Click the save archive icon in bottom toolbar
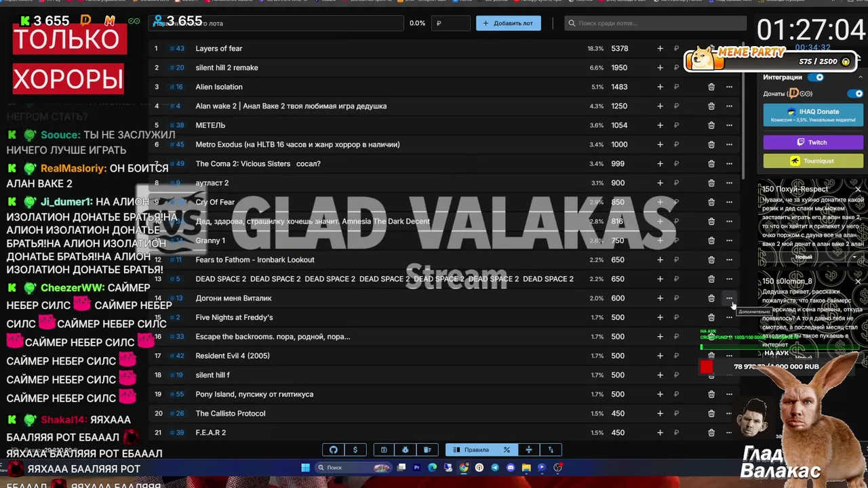The width and height of the screenshot is (868, 488). pos(384,449)
